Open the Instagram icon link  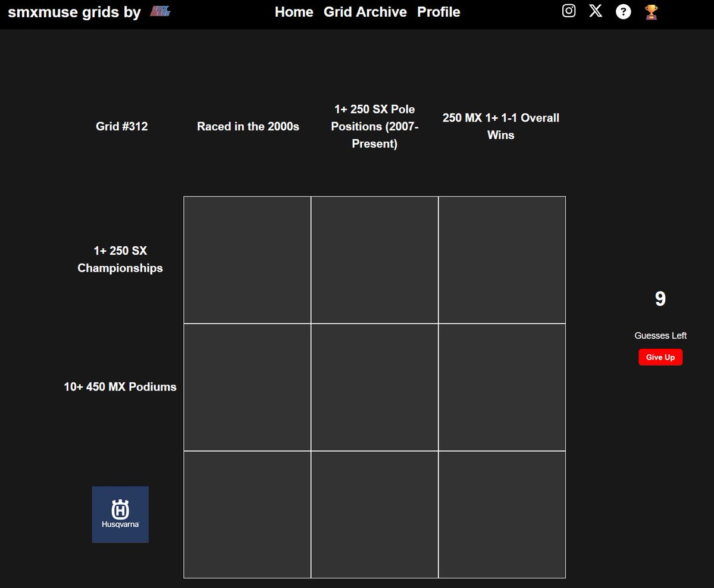(x=569, y=11)
